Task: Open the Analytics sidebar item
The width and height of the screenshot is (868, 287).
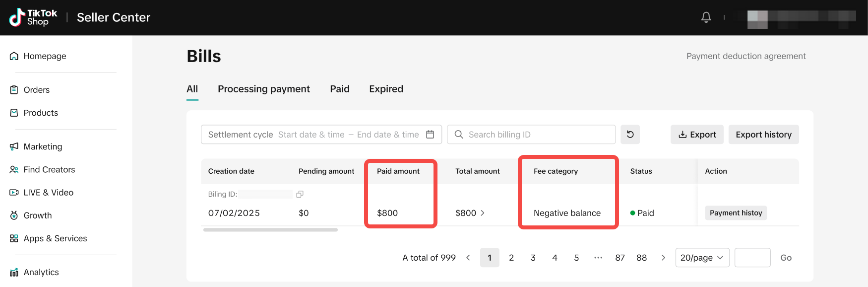Action: pos(41,272)
